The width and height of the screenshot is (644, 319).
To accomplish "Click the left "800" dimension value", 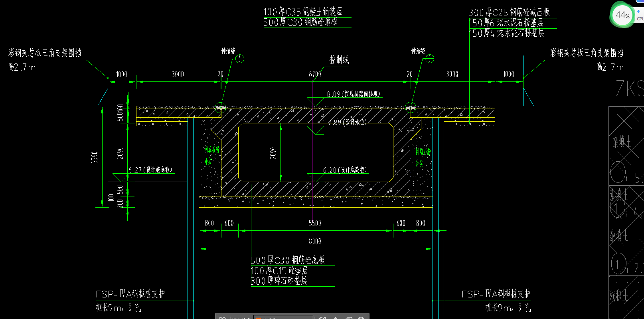I will (x=209, y=223).
